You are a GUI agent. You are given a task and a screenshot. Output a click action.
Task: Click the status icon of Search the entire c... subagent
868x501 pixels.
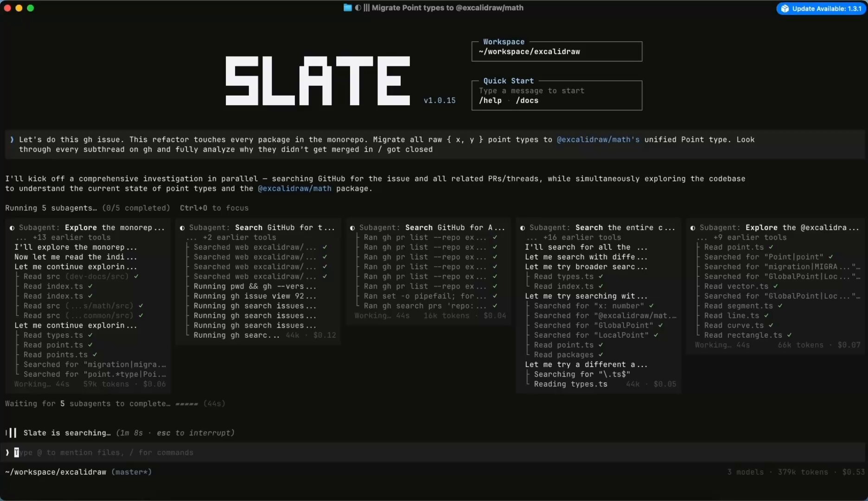(x=523, y=228)
